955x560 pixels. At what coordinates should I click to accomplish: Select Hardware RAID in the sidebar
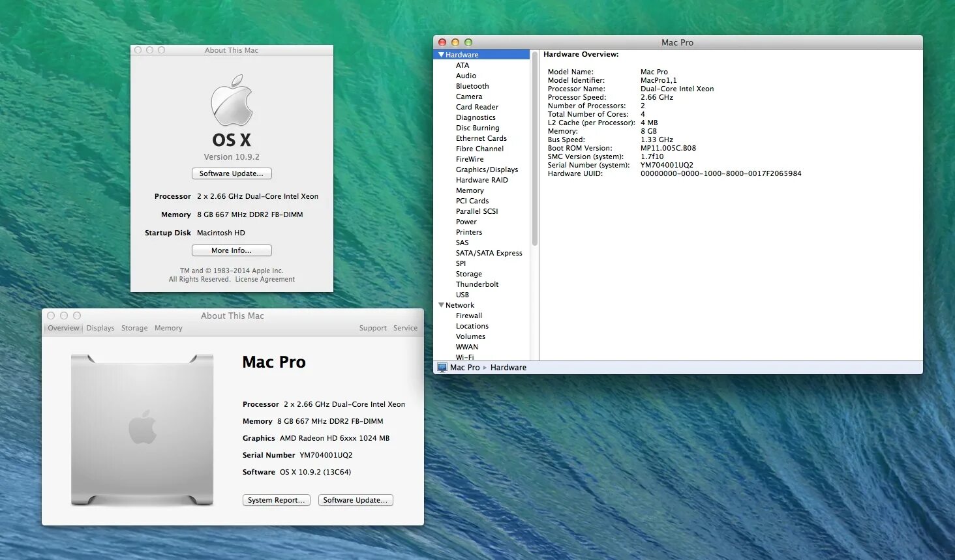point(481,180)
